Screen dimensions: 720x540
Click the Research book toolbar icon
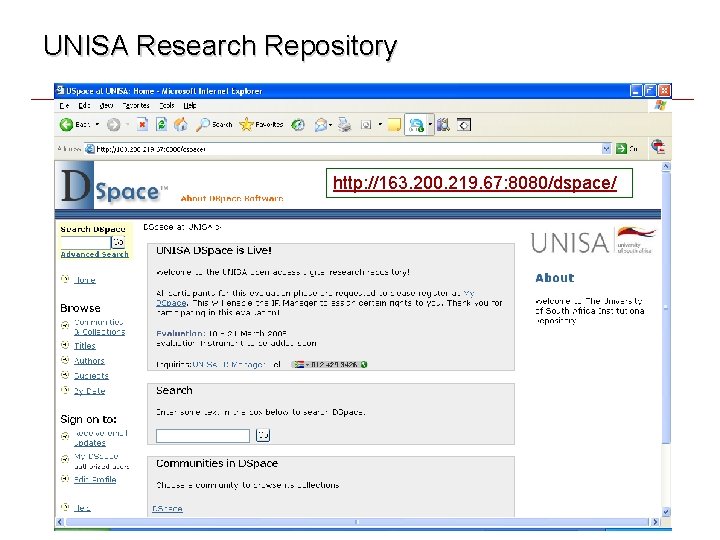443,124
